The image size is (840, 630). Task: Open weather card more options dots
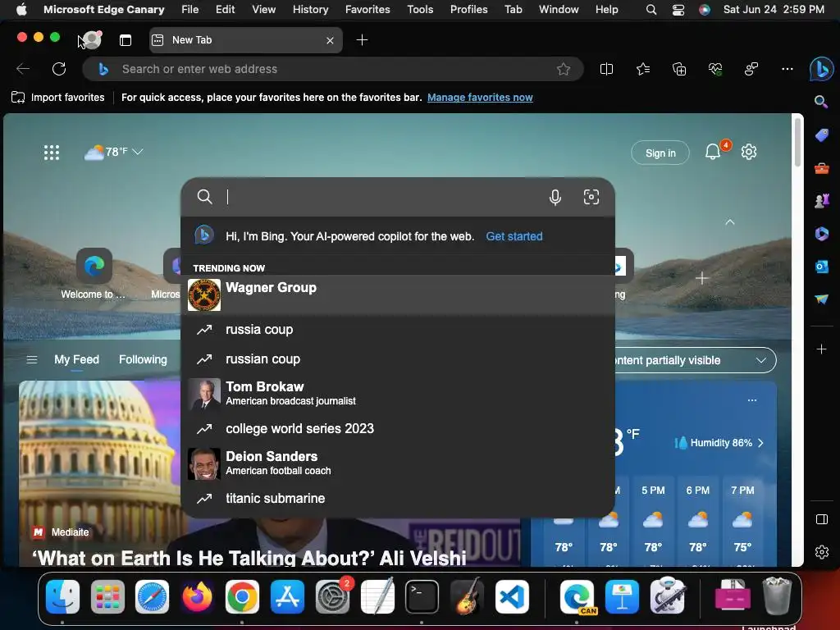coord(752,400)
